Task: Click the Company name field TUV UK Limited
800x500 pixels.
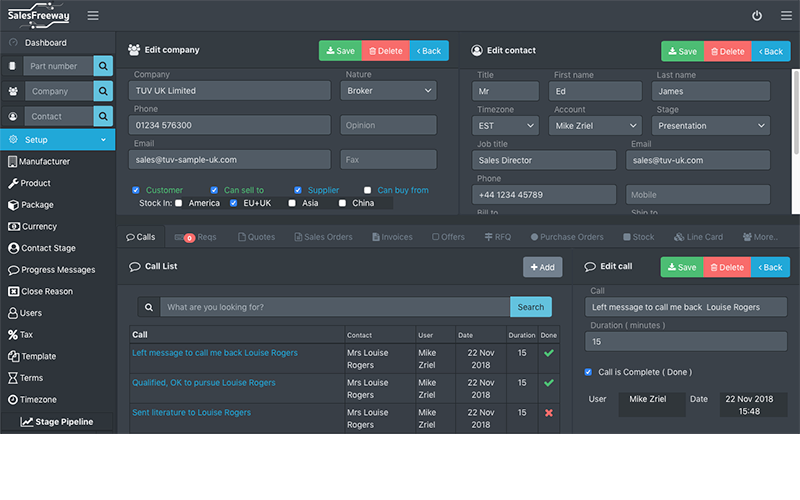Action: pos(230,91)
